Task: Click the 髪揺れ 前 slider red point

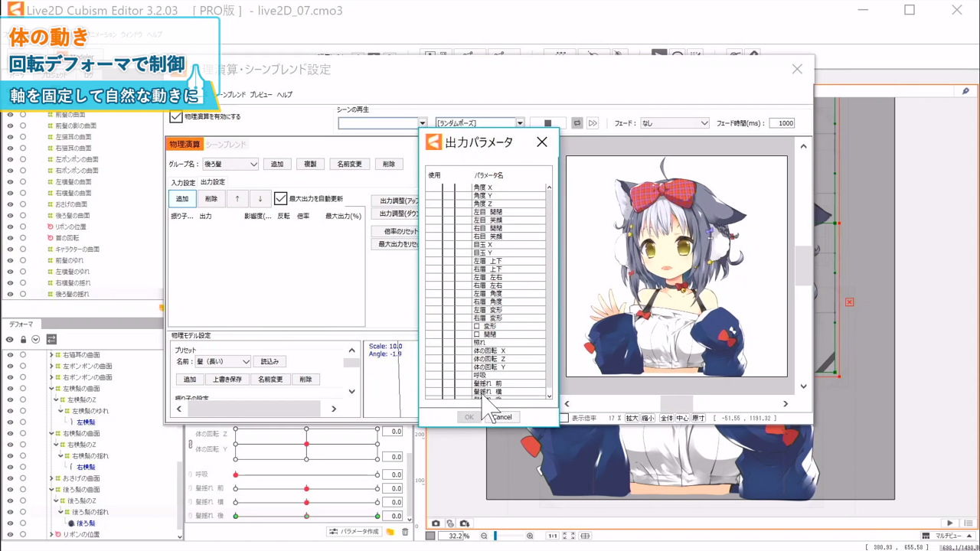Action: 306,488
